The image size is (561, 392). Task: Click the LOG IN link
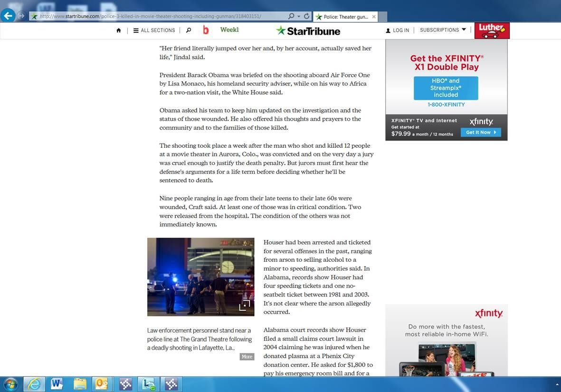tap(397, 30)
